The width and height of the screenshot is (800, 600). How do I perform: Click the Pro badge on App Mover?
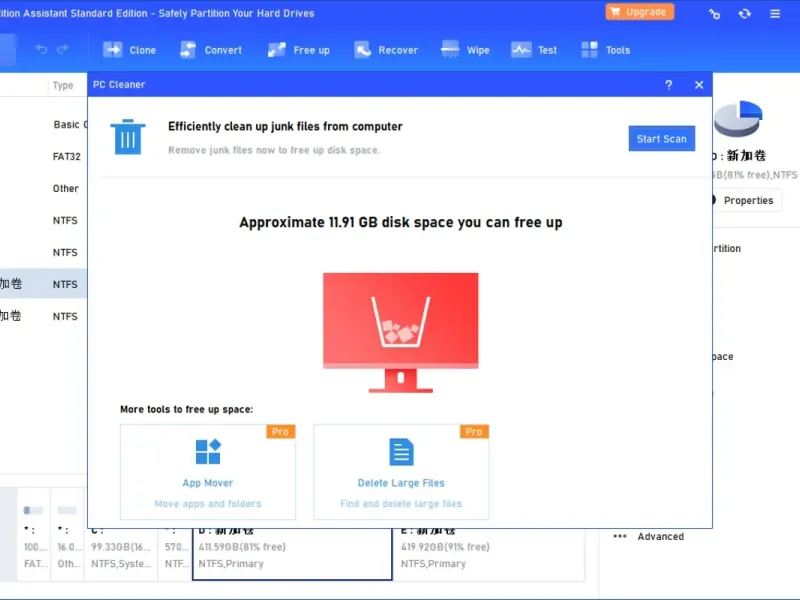[x=280, y=432]
